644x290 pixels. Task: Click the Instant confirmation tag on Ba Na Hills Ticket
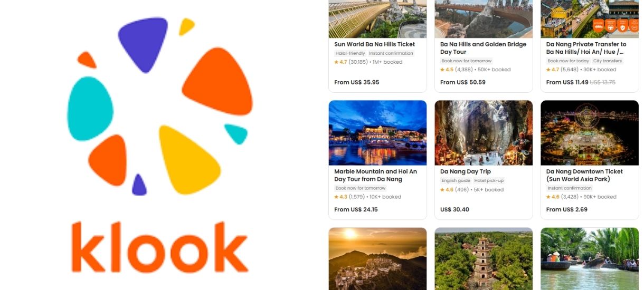coord(391,53)
